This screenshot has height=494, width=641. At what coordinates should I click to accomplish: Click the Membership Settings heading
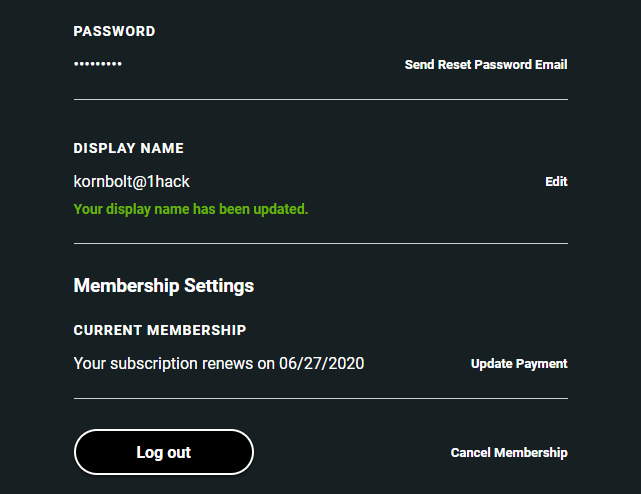tap(164, 286)
